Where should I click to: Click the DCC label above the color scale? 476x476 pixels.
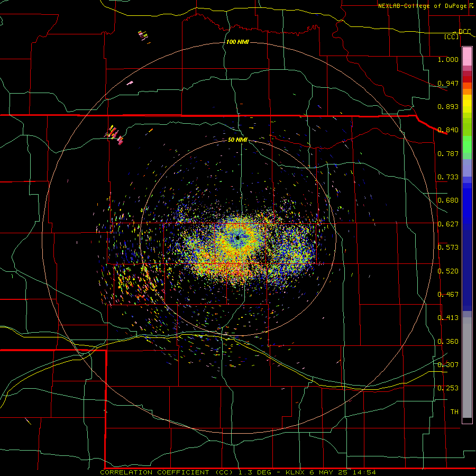(x=464, y=32)
